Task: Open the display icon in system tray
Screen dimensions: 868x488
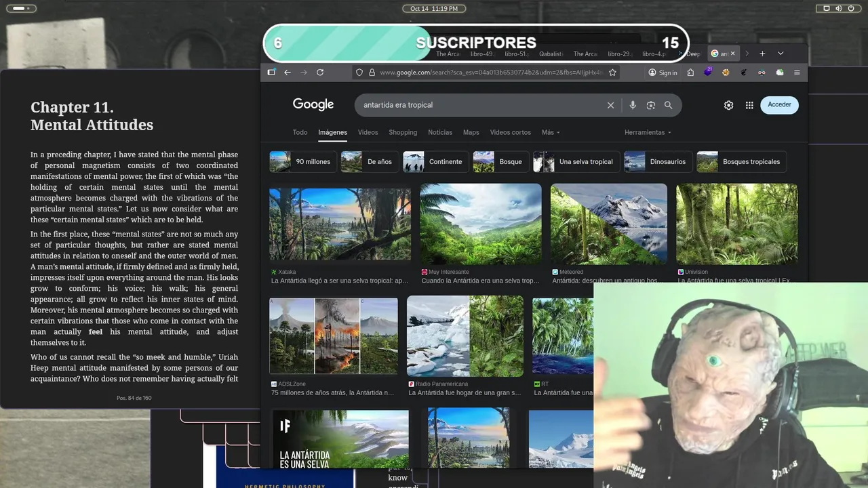Action: [x=826, y=8]
